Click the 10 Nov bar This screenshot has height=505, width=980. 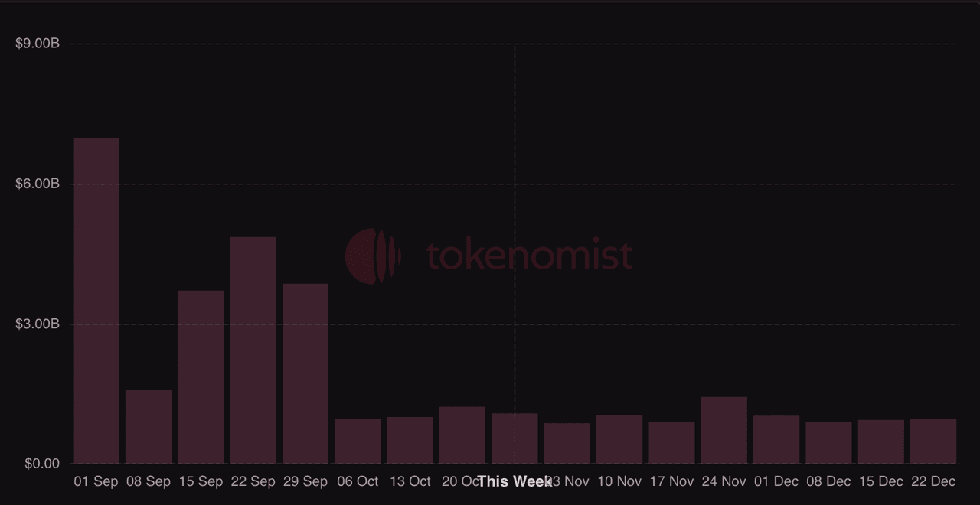click(x=619, y=439)
